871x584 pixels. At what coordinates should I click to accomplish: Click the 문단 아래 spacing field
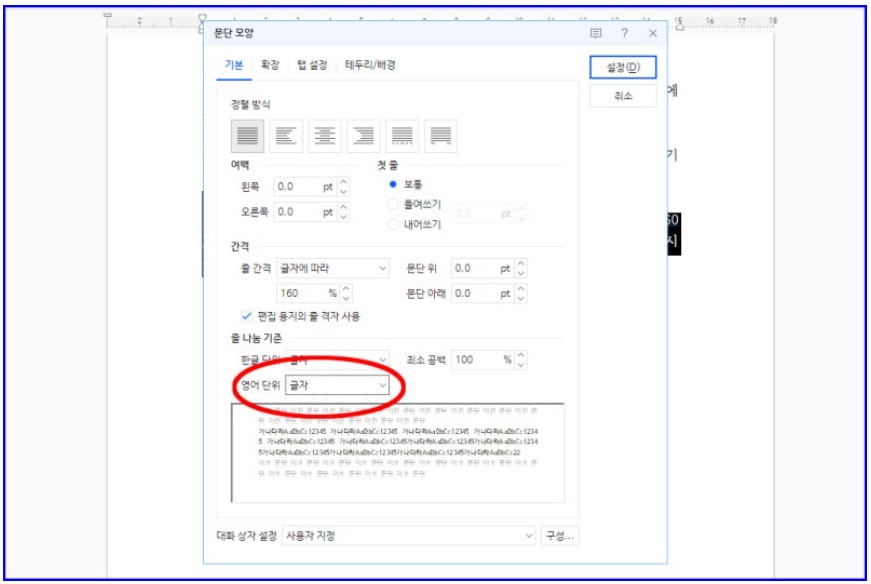click(483, 293)
